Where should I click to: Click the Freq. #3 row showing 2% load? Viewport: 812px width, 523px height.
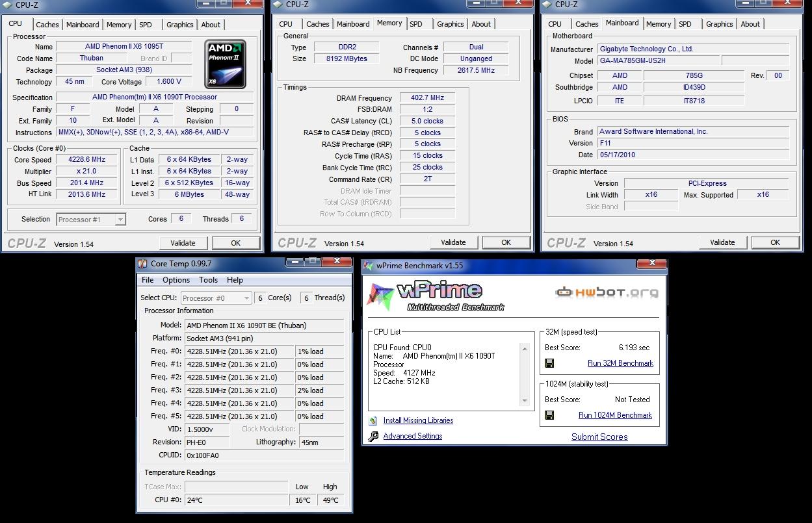(265, 390)
